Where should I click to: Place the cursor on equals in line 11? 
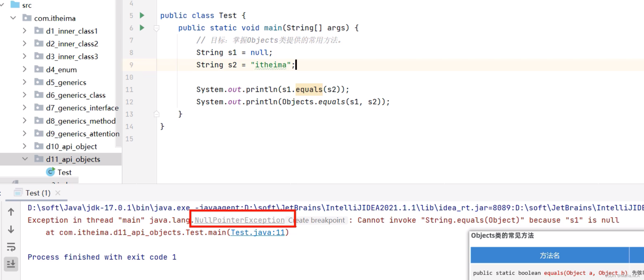click(309, 89)
